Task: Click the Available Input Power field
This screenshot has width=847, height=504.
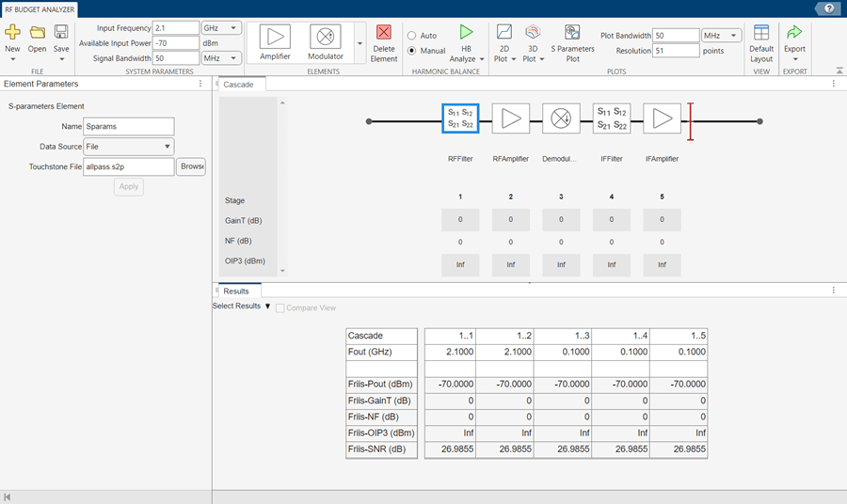Action: [x=176, y=43]
